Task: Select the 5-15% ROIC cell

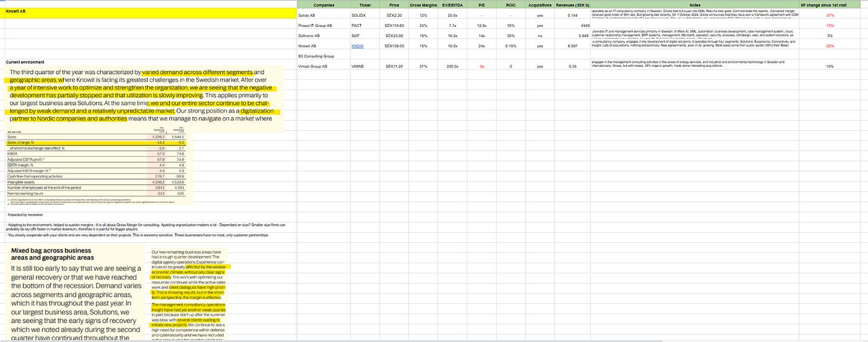Action: pos(511,45)
